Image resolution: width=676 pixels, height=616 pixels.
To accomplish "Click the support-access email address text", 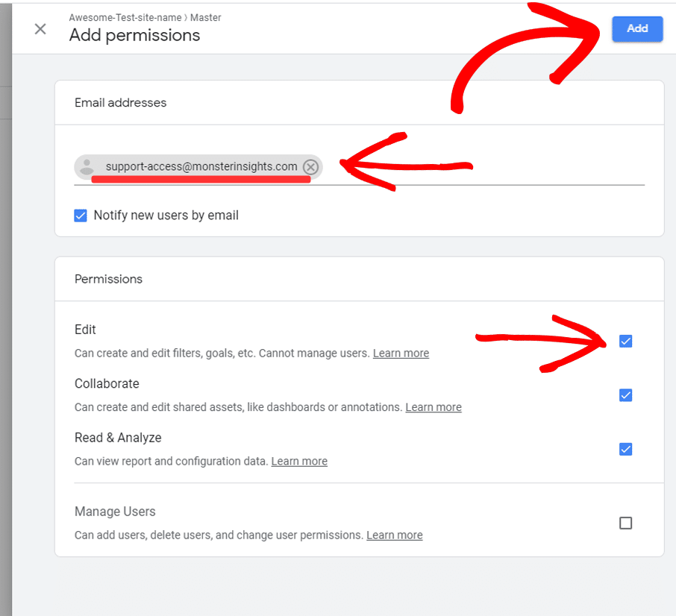I will pyautogui.click(x=201, y=166).
